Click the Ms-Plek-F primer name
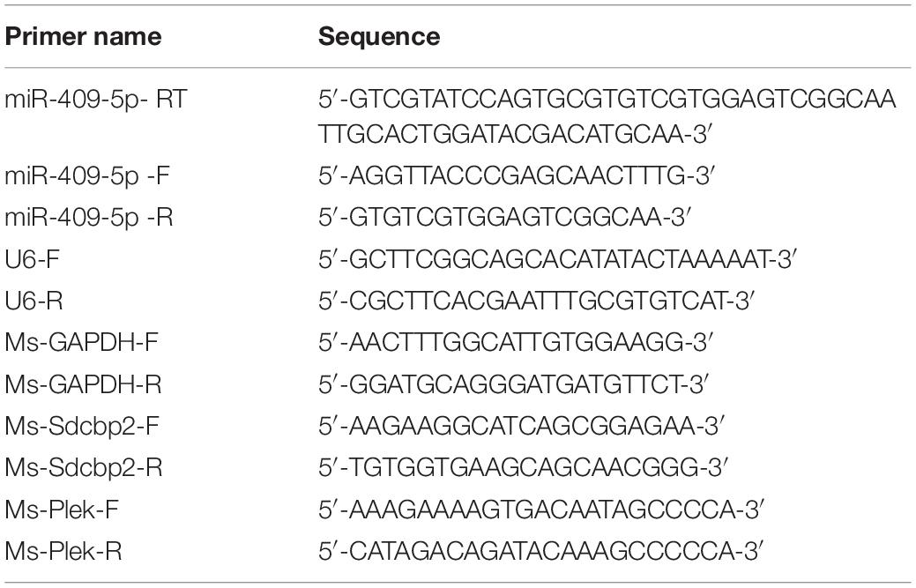This screenshot has height=588, width=916. [x=62, y=510]
